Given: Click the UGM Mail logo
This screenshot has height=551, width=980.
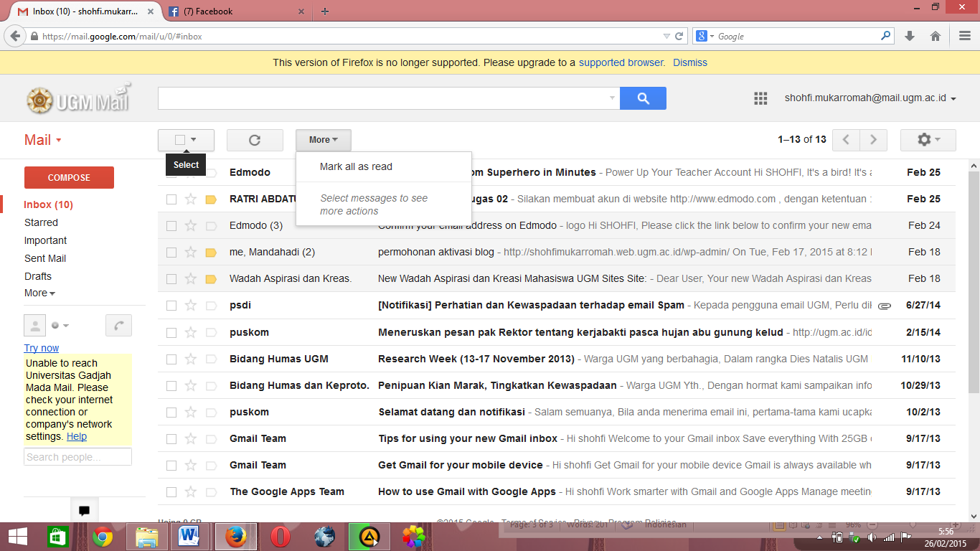Looking at the screenshot, I should click(79, 99).
